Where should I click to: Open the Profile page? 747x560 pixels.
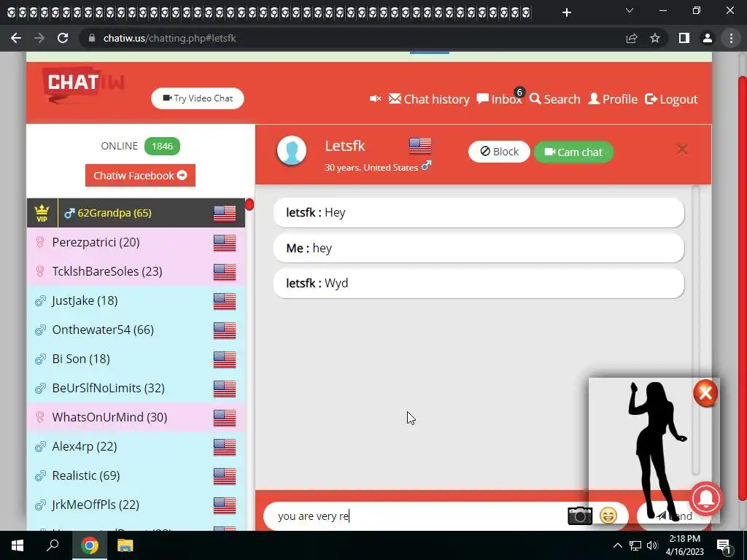[x=613, y=99]
